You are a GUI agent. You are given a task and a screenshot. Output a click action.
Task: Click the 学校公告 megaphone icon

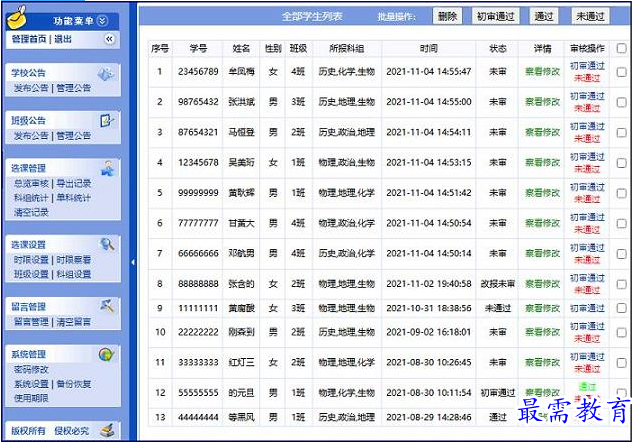(105, 74)
